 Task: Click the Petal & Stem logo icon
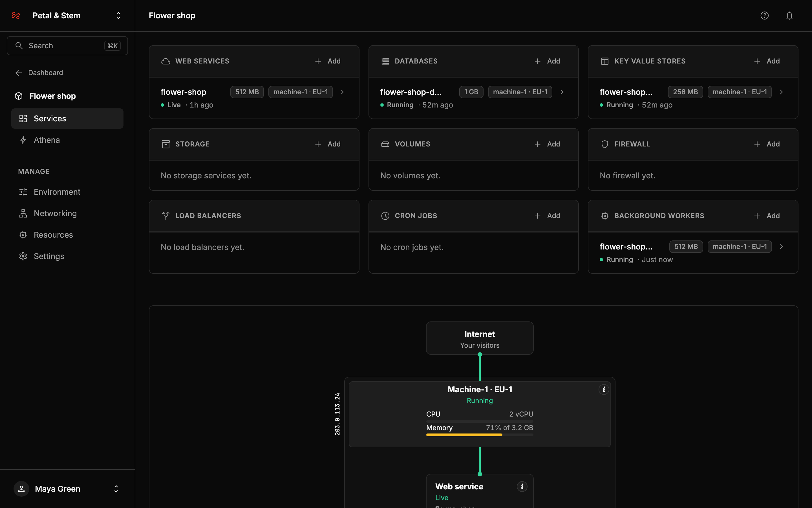[x=16, y=16]
